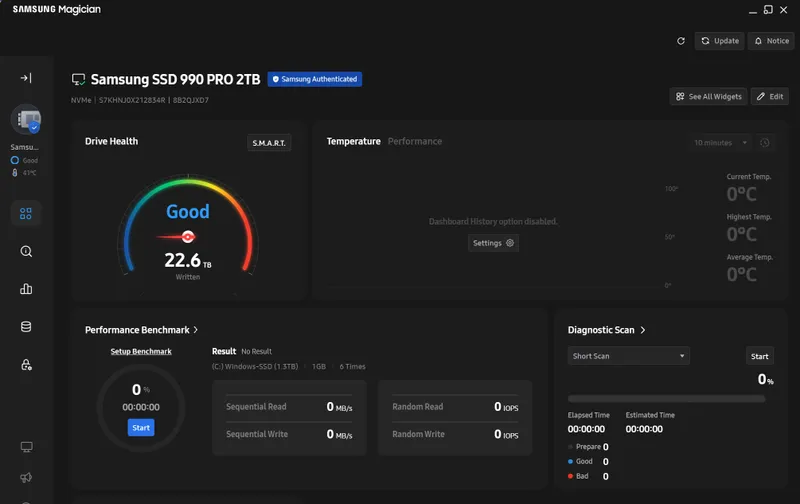
Task: Click the 'Random Read' result row
Action: [x=455, y=407]
